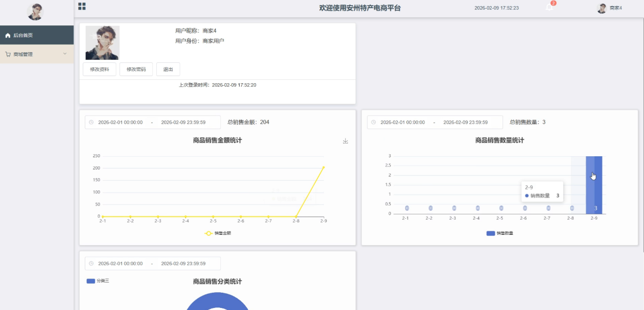Click the 商品销售分类统计 chart title
644x310 pixels.
pyautogui.click(x=217, y=282)
